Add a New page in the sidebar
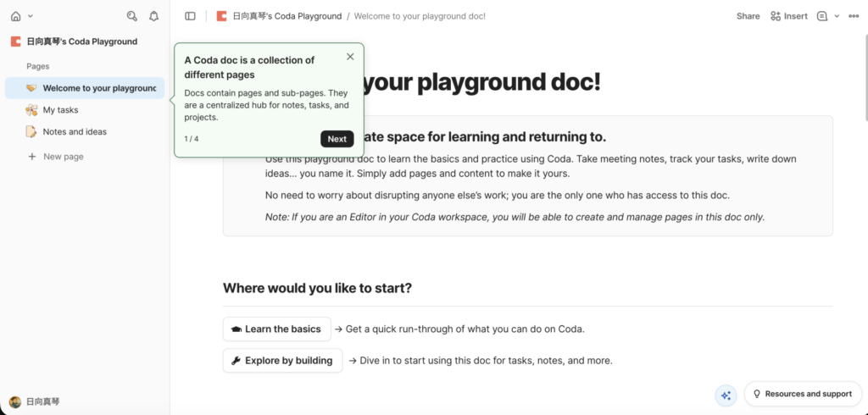The image size is (868, 415). coord(63,157)
